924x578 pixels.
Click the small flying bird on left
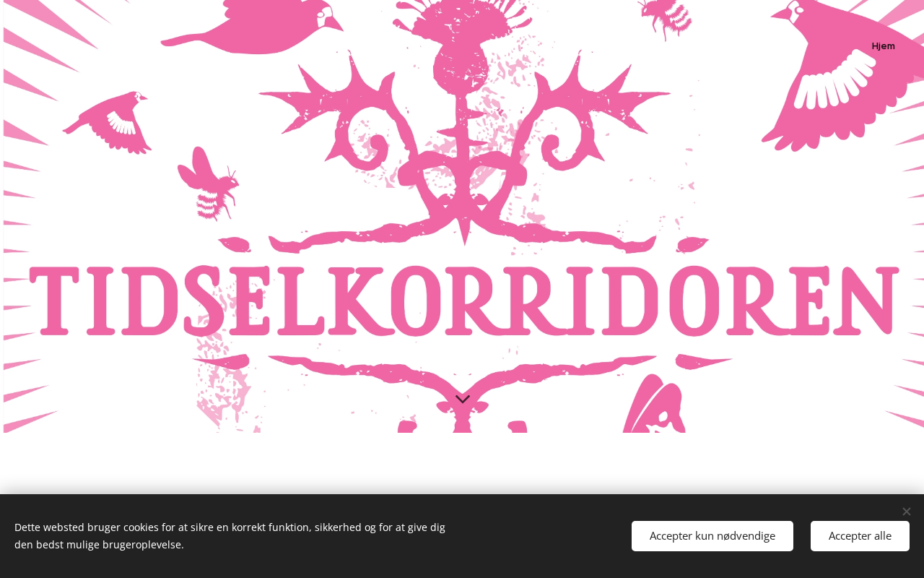108,121
